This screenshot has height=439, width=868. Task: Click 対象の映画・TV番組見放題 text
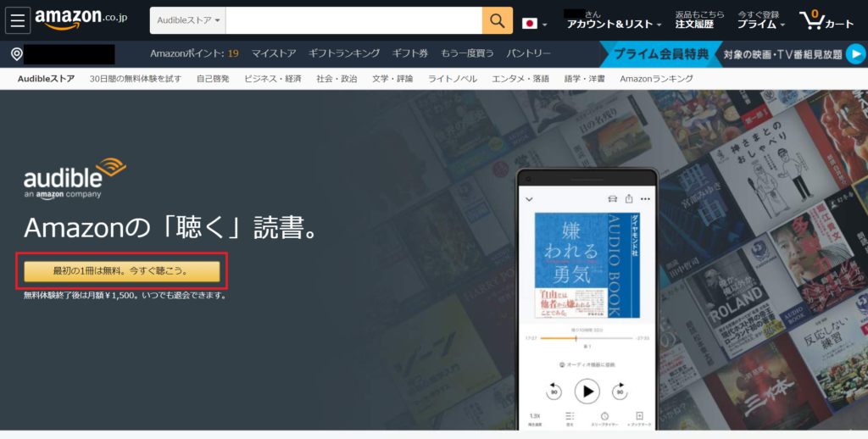(x=782, y=54)
